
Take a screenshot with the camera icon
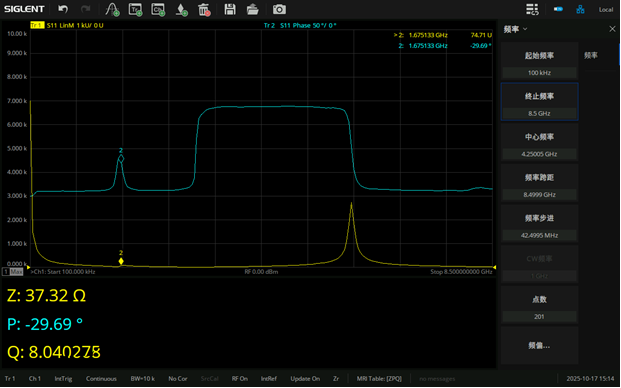(x=279, y=9)
